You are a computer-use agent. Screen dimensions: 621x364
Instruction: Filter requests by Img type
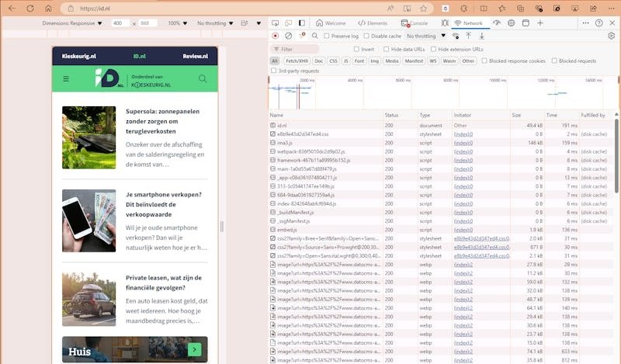(375, 61)
